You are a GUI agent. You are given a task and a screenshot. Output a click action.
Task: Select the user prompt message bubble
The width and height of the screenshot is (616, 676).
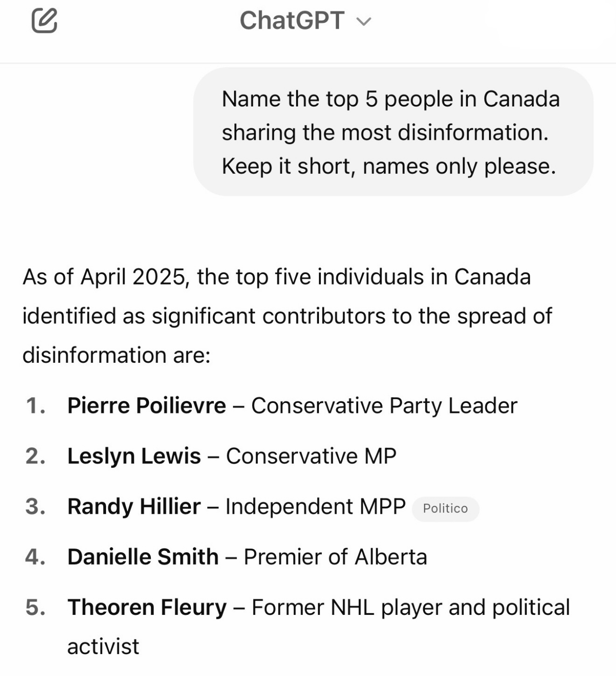point(393,132)
